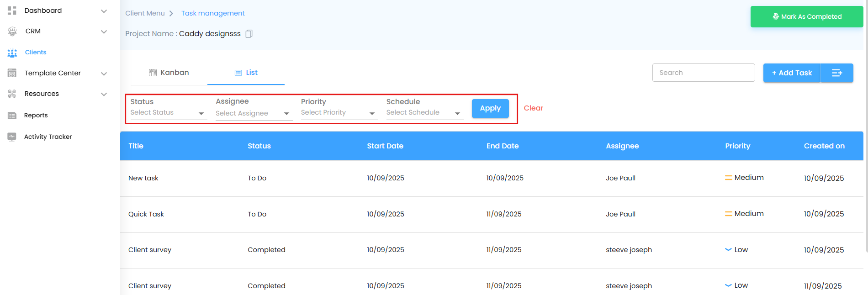This screenshot has width=868, height=295.
Task: Expand the Dashboard menu chevron
Action: (104, 11)
